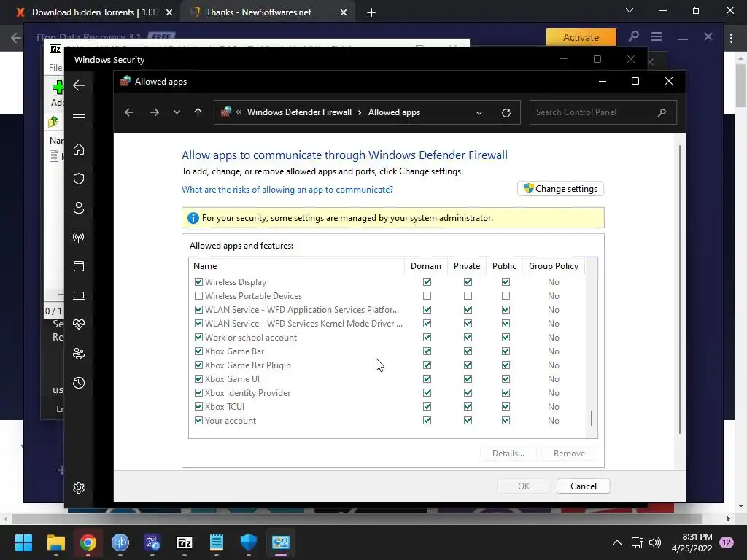Open Device security laptop icon
Image resolution: width=747 pixels, height=560 pixels.
tap(79, 295)
